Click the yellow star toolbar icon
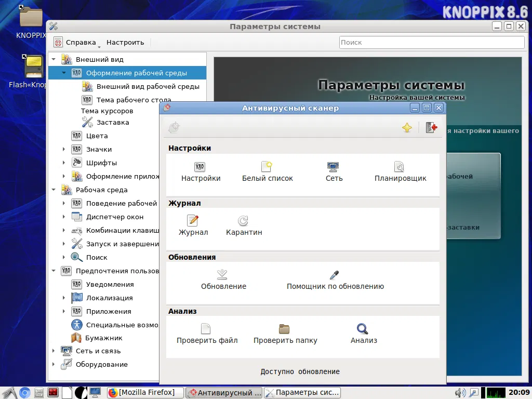 407,128
